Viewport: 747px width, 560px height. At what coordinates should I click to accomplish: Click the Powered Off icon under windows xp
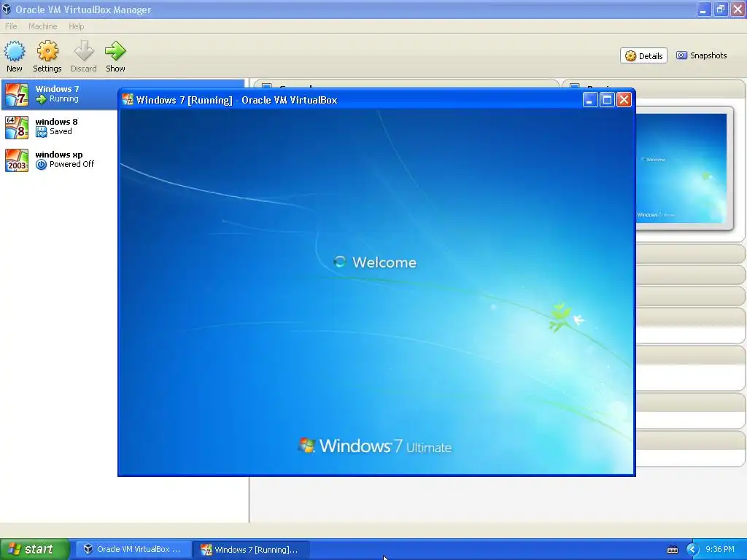point(42,165)
